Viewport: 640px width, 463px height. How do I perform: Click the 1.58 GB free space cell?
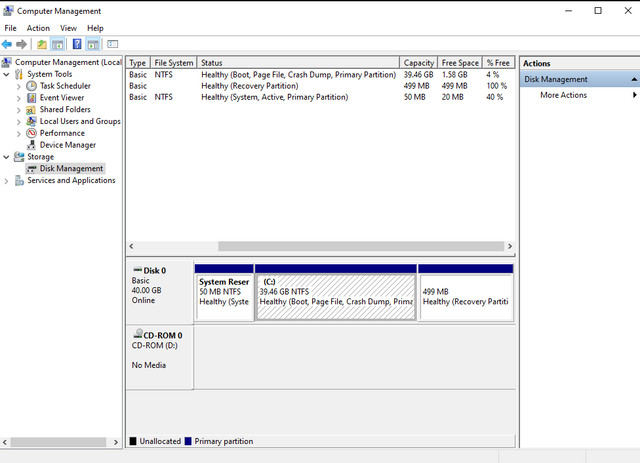454,75
